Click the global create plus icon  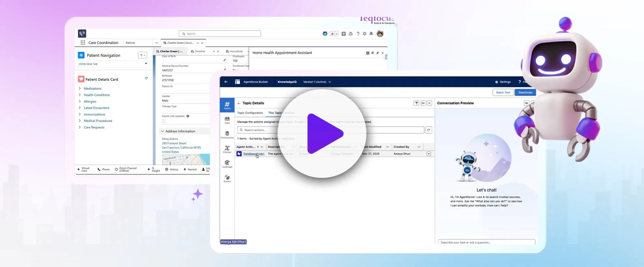click(x=344, y=34)
